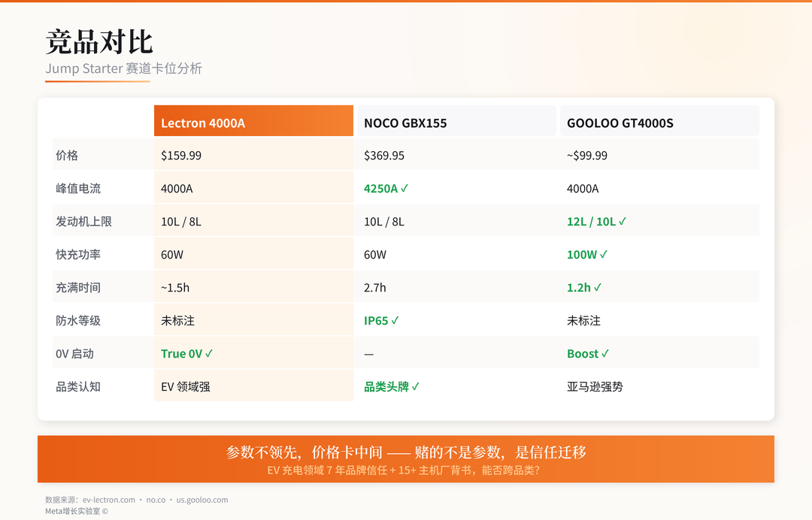This screenshot has height=520, width=812.
Task: Click the green 1.2h value
Action: click(x=584, y=288)
